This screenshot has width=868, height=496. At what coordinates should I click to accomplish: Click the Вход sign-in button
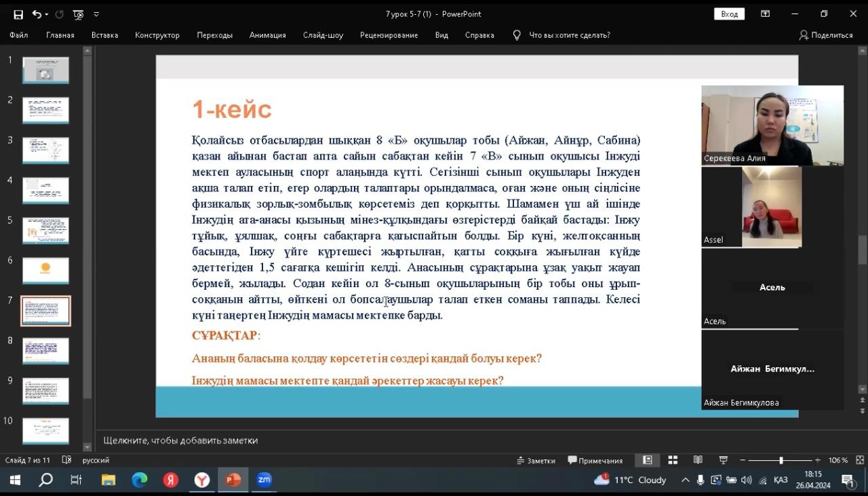[729, 14]
